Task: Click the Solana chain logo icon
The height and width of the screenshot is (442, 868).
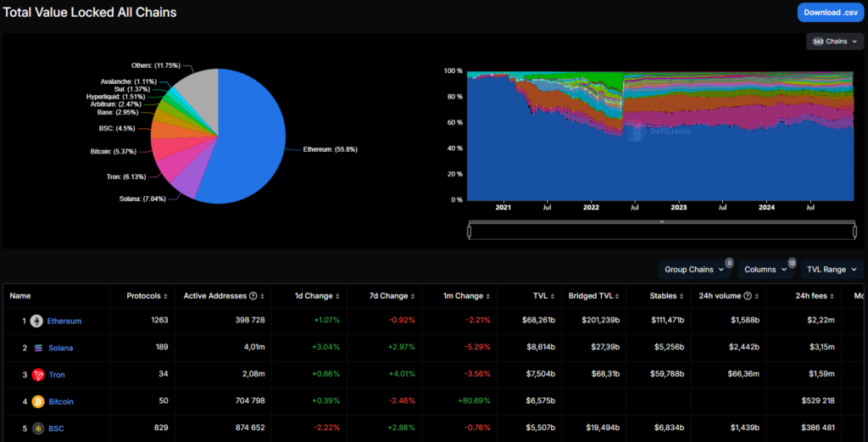Action: (36, 349)
